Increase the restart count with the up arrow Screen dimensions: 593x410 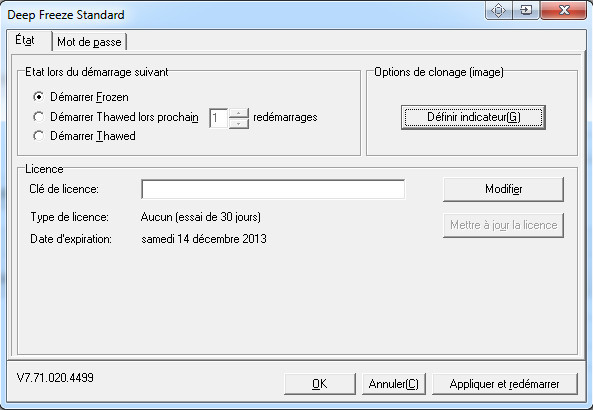tap(239, 113)
